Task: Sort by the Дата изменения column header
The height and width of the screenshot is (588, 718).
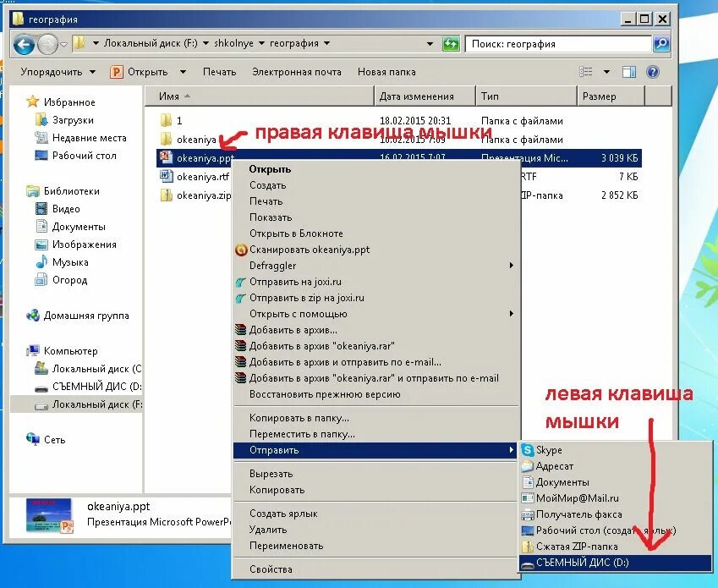Action: click(425, 96)
